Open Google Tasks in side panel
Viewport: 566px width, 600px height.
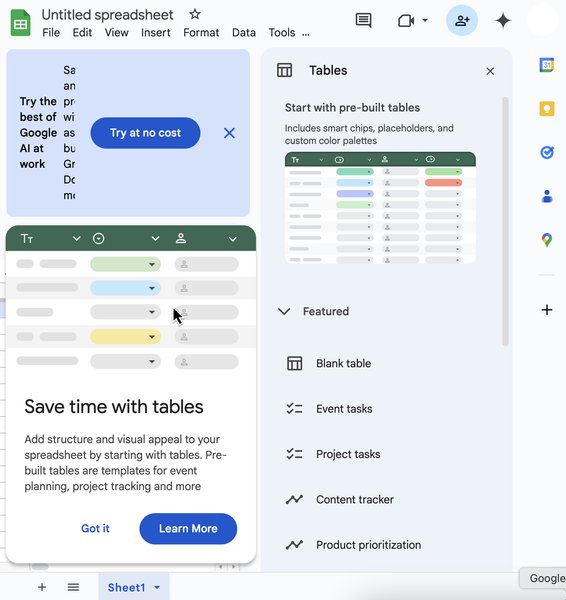point(547,152)
